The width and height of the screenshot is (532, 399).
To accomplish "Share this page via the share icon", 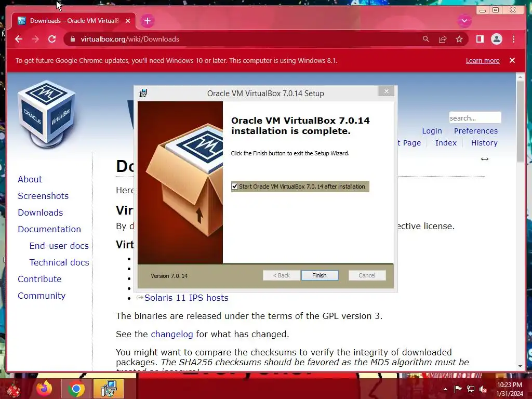I will click(x=443, y=39).
